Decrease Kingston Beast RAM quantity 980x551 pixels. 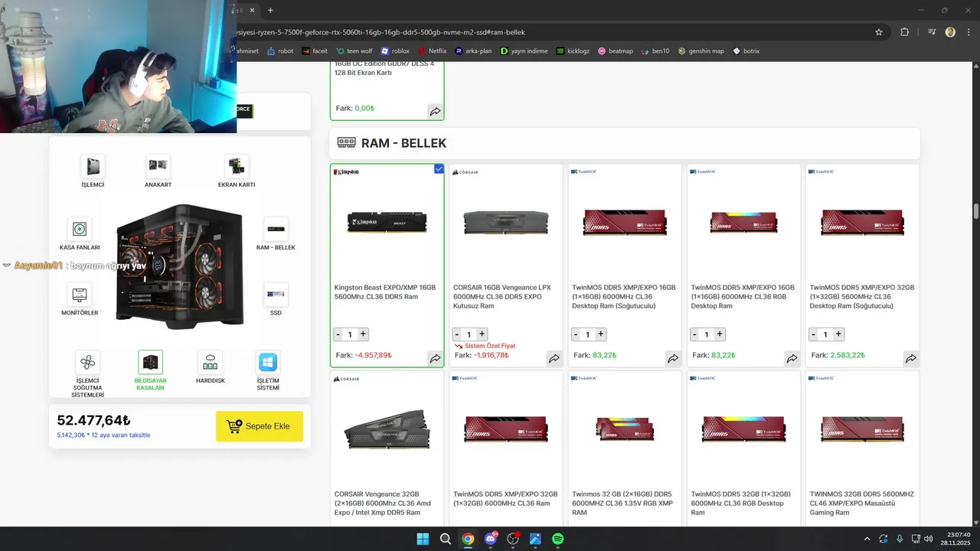pyautogui.click(x=338, y=334)
